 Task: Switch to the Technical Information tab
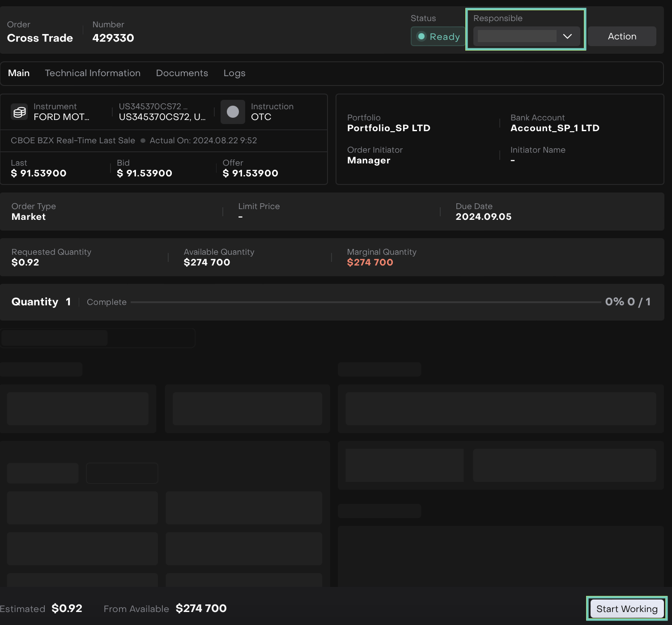click(93, 73)
